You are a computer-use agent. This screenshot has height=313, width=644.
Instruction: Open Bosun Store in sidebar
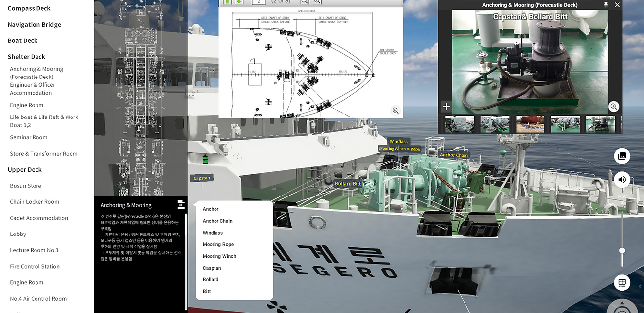coord(26,186)
